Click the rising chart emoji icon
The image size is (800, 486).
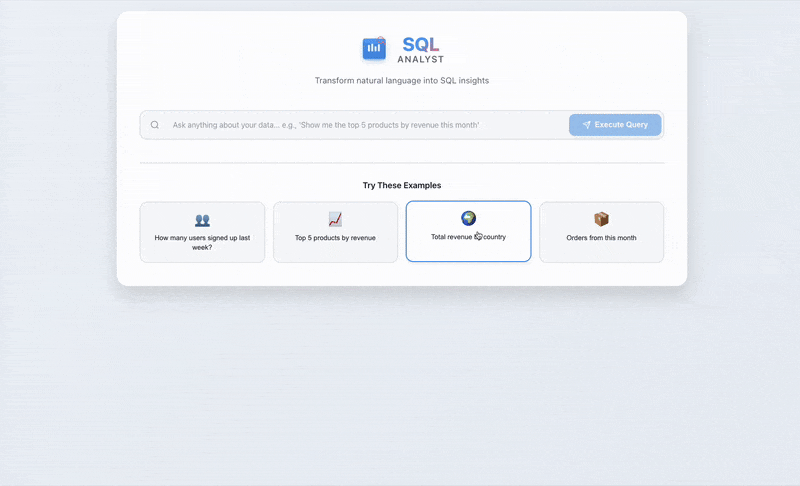(335, 220)
